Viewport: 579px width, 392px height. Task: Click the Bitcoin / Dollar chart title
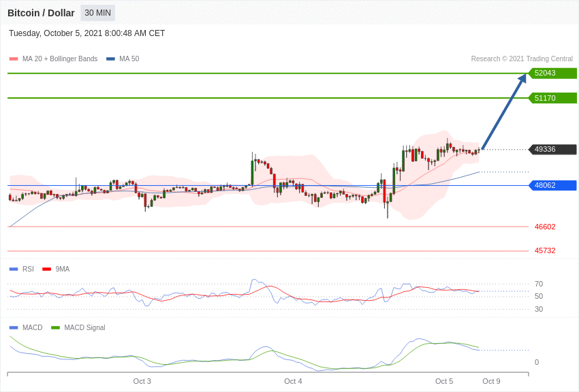pyautogui.click(x=41, y=13)
